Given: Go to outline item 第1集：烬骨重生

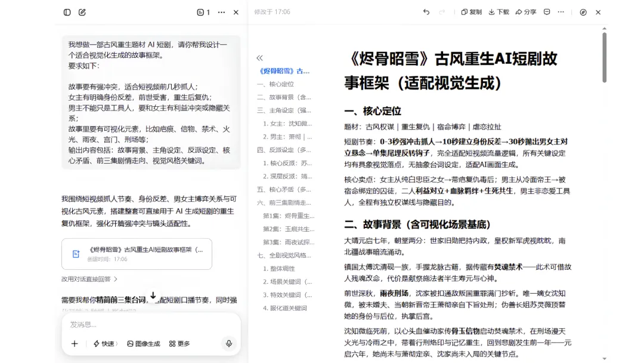Looking at the screenshot, I should [289, 216].
